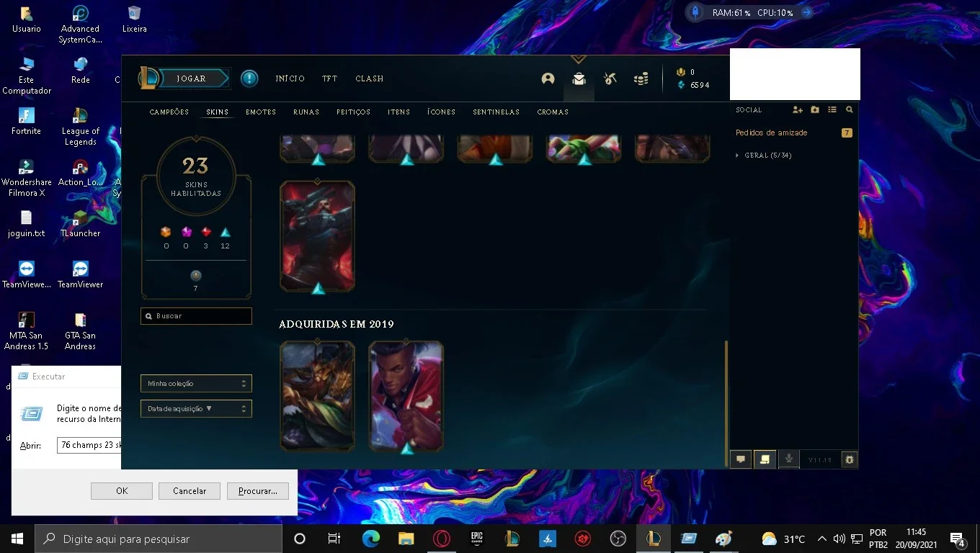Click the exclamation alert icon beside Jogar
The width and height of the screenshot is (980, 553).
pos(249,78)
